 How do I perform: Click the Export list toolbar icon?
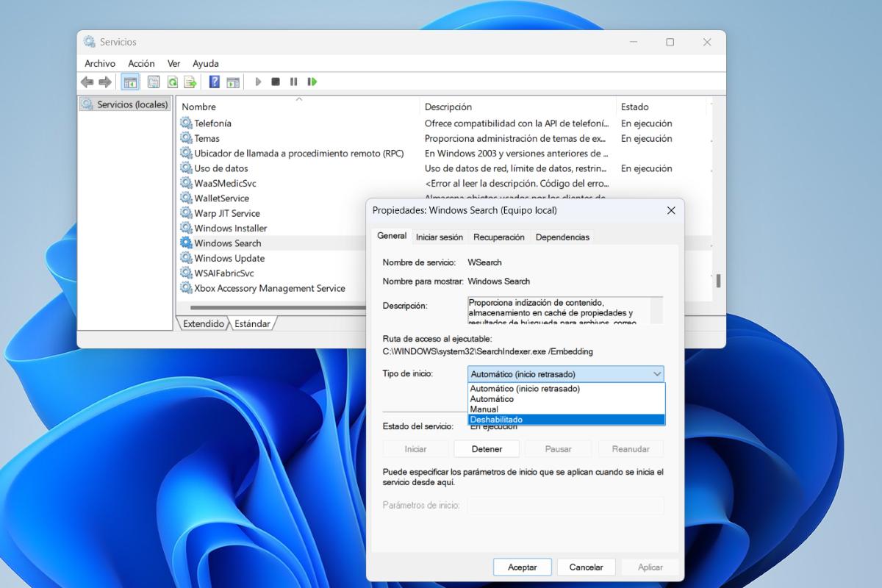tap(190, 82)
